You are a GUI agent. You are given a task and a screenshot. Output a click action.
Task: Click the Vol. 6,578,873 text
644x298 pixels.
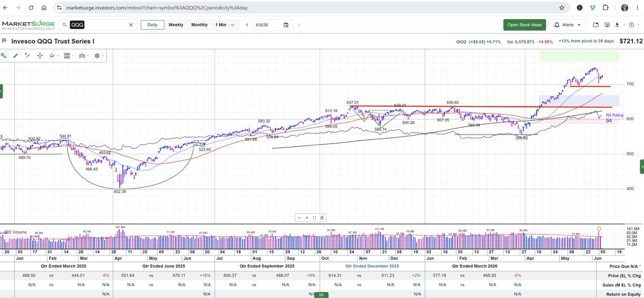pos(520,41)
